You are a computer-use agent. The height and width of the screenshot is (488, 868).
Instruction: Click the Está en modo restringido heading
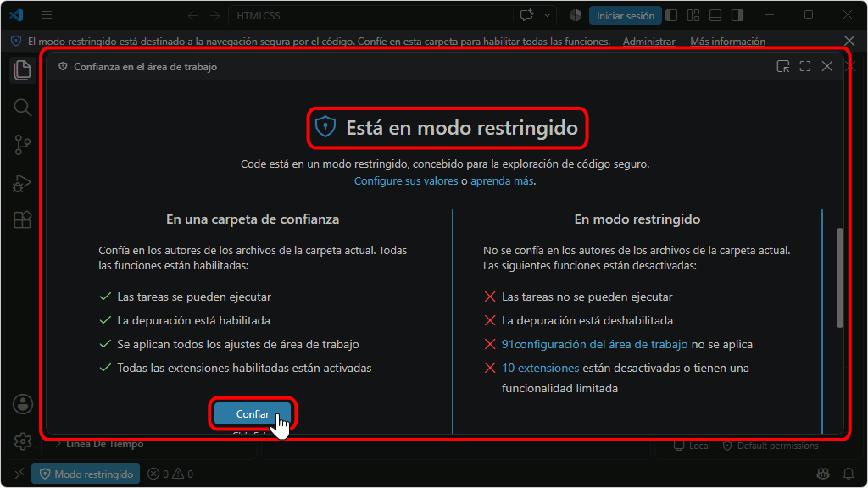pyautogui.click(x=462, y=128)
